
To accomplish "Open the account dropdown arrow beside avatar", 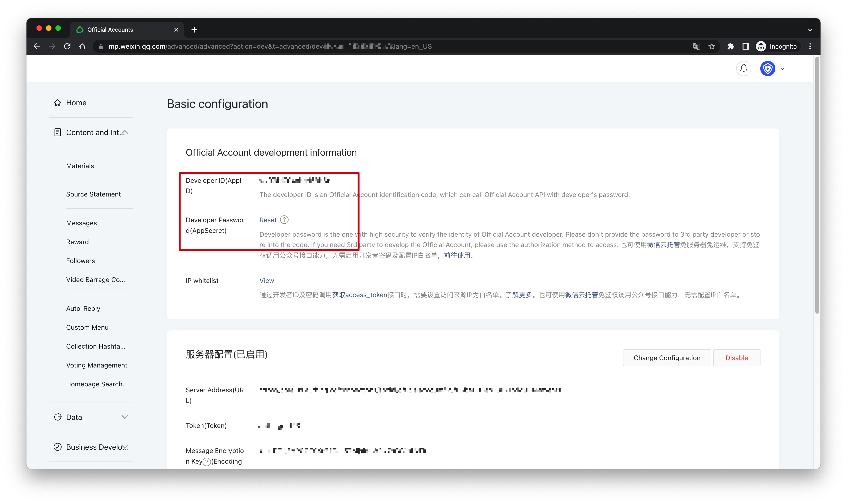I will point(782,69).
